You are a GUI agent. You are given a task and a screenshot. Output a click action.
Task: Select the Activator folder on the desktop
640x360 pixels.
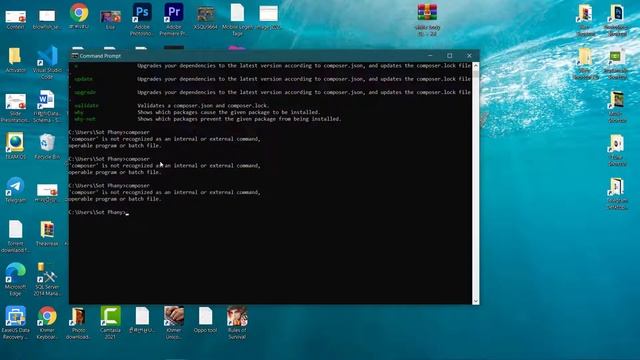15,60
